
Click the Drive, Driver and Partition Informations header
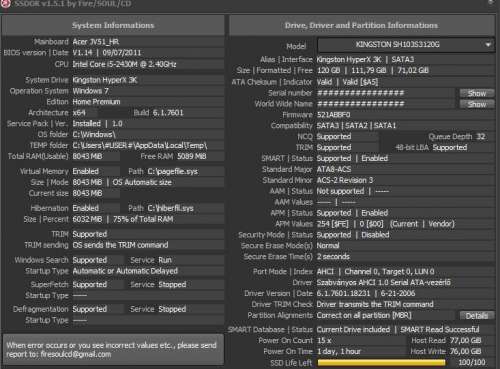pos(361,25)
